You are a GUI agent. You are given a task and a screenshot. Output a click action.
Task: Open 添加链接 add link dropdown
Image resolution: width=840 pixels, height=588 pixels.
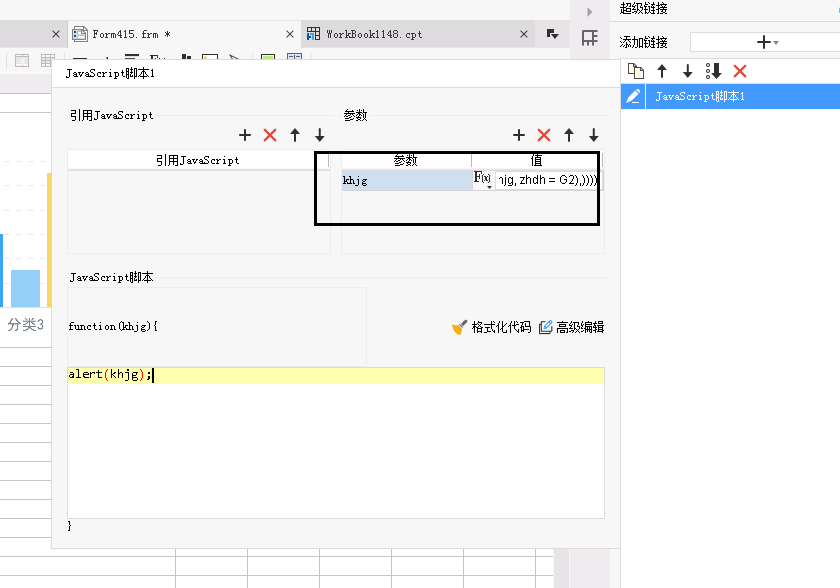(767, 42)
